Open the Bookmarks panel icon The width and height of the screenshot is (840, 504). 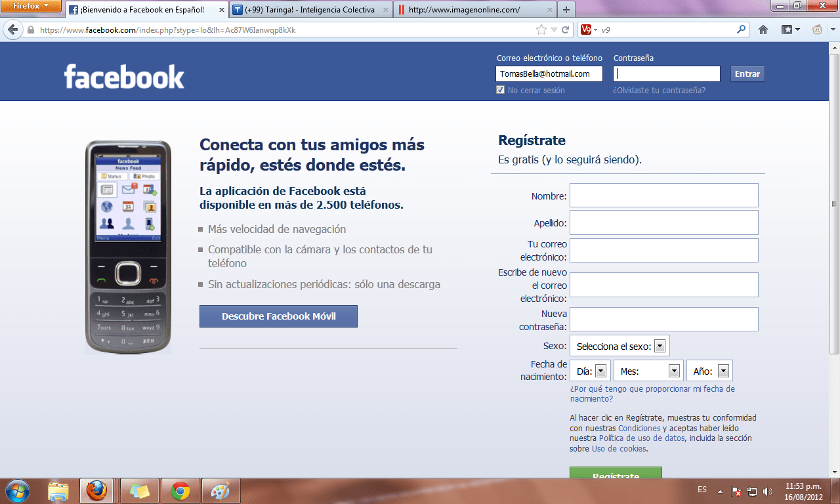click(785, 30)
